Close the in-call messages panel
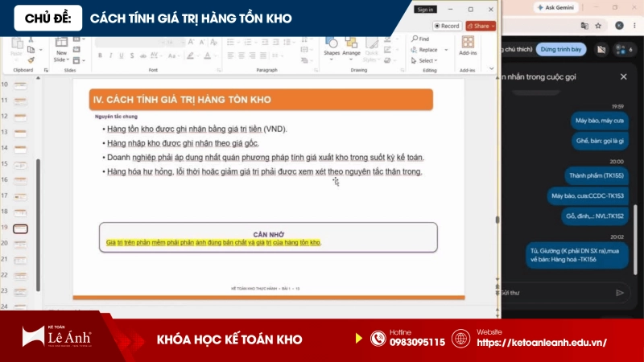Image resolution: width=644 pixels, height=362 pixels. click(623, 76)
